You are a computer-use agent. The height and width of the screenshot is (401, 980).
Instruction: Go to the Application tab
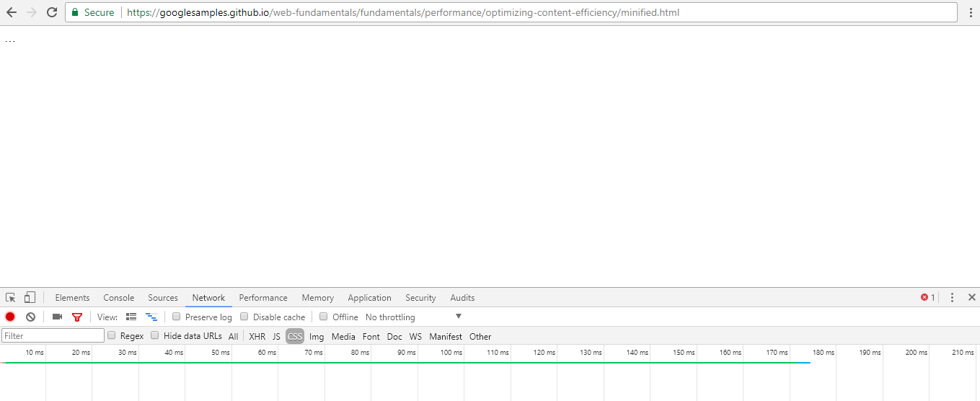369,297
